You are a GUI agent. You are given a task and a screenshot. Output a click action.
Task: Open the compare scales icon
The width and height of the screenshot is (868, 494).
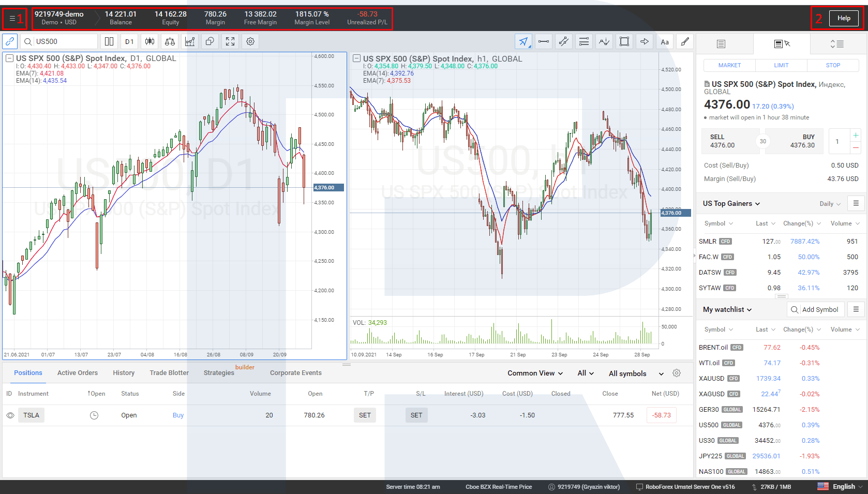point(170,41)
